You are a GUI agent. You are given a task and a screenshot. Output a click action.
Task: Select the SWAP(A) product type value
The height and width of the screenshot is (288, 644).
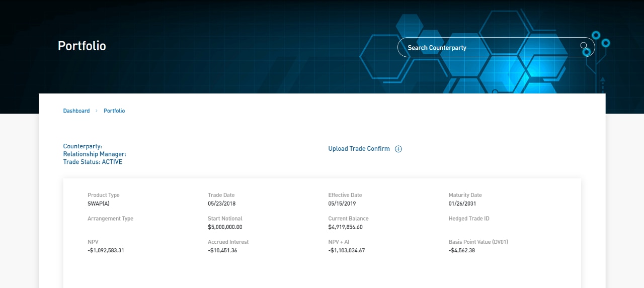99,204
